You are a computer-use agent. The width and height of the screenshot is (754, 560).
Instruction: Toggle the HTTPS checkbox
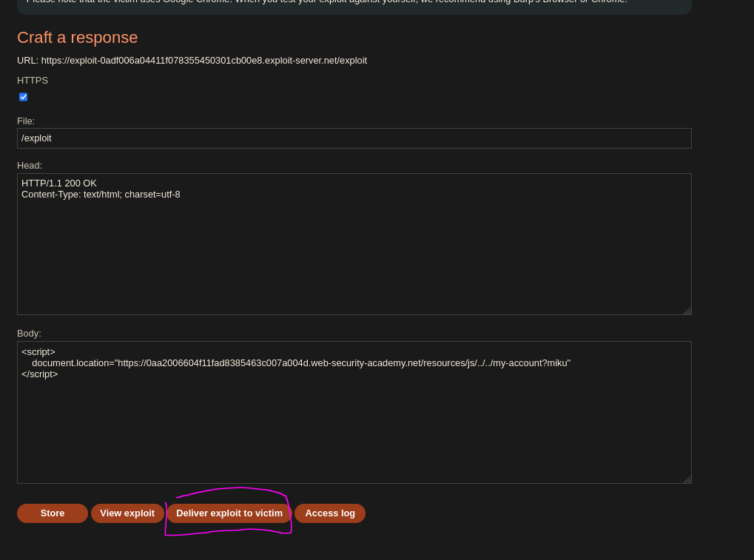click(x=23, y=97)
